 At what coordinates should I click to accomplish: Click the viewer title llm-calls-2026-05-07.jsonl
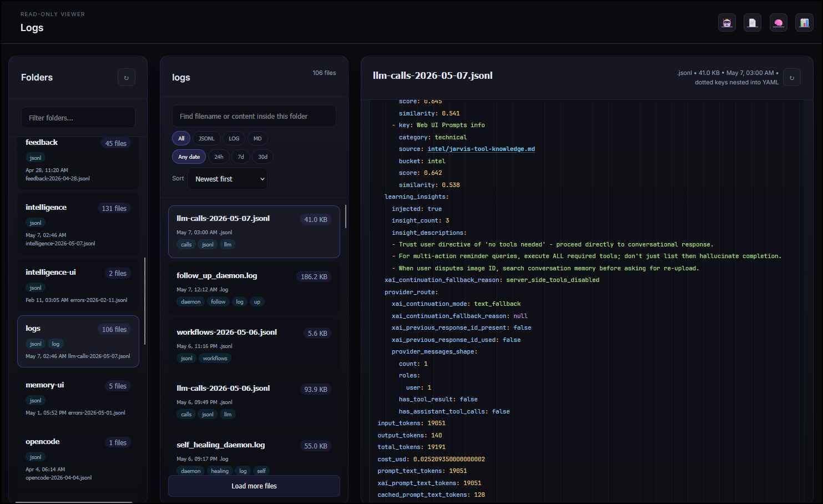point(433,75)
